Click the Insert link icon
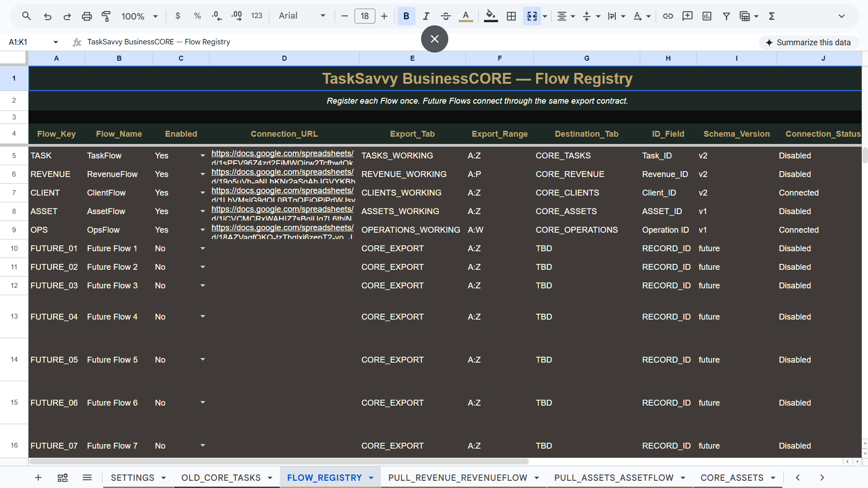 pyautogui.click(x=668, y=16)
